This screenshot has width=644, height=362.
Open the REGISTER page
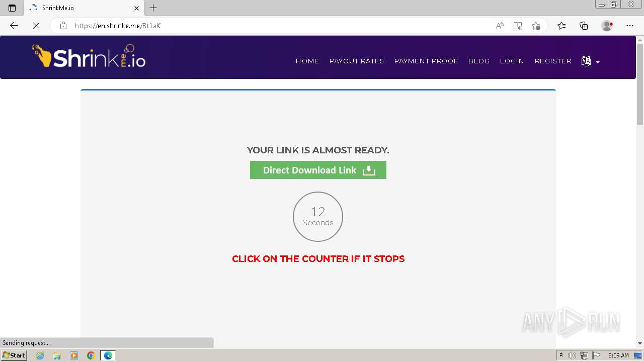(x=553, y=61)
